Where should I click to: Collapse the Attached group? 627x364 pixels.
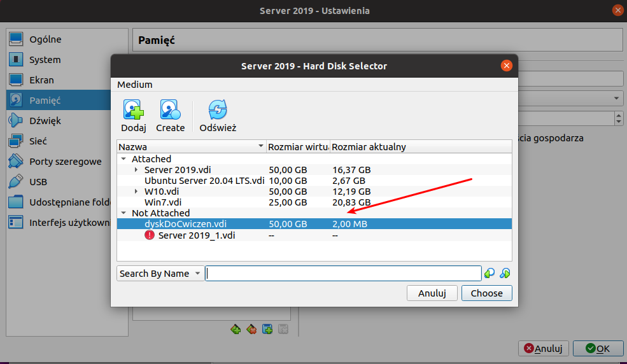(123, 159)
